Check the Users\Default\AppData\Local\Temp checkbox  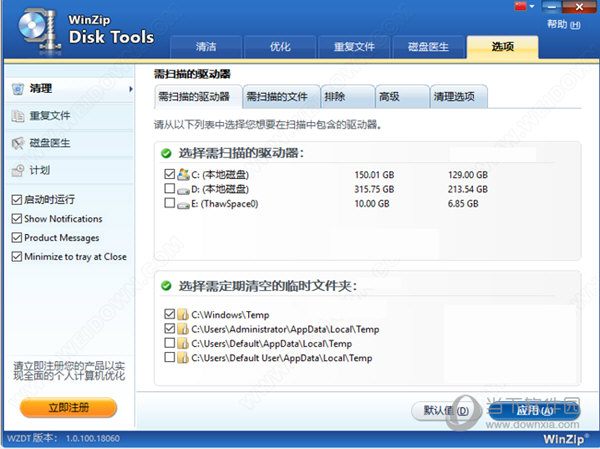pyautogui.click(x=170, y=343)
